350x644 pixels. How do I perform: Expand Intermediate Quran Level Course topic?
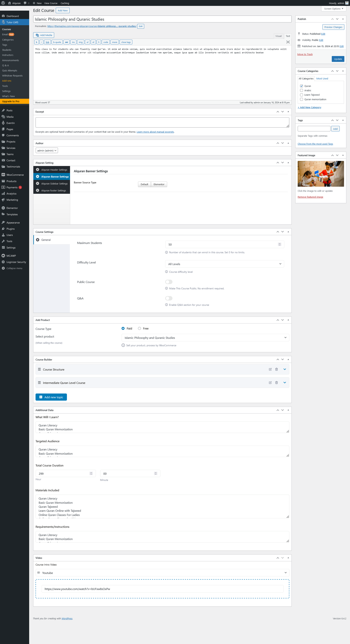tap(285, 382)
